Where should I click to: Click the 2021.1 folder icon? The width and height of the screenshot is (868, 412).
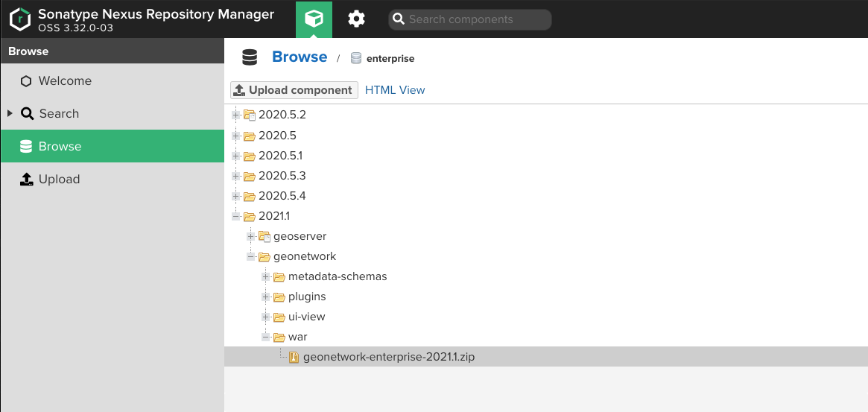[250, 216]
